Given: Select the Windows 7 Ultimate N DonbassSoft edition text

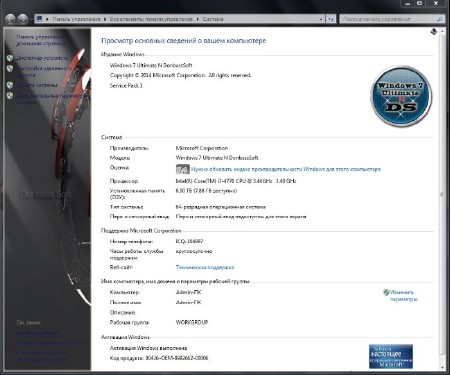Looking at the screenshot, I should point(151,65).
